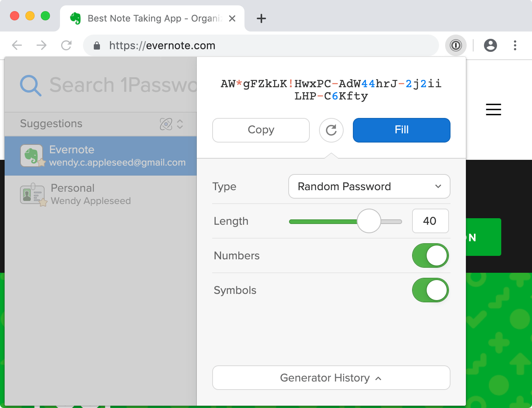
Task: Open Chrome's three-dot menu
Action: (515, 45)
